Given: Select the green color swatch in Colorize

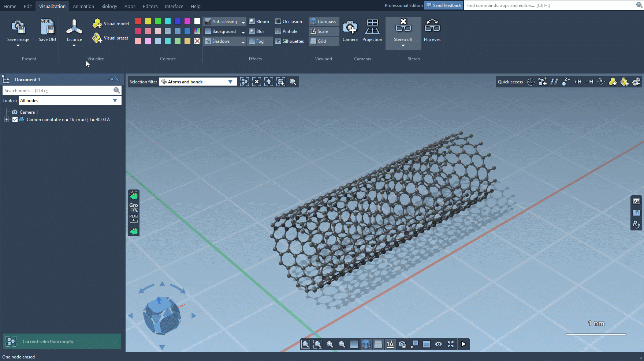Looking at the screenshot, I should [x=158, y=21].
